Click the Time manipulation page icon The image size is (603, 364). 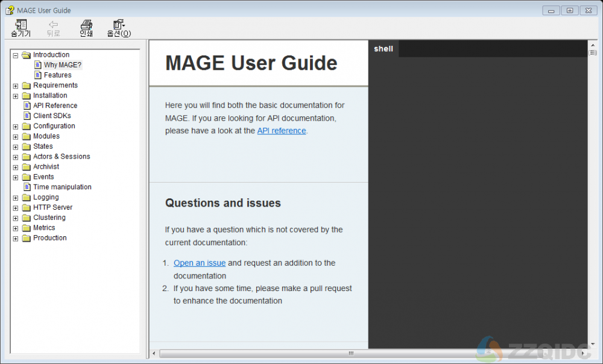coord(27,187)
